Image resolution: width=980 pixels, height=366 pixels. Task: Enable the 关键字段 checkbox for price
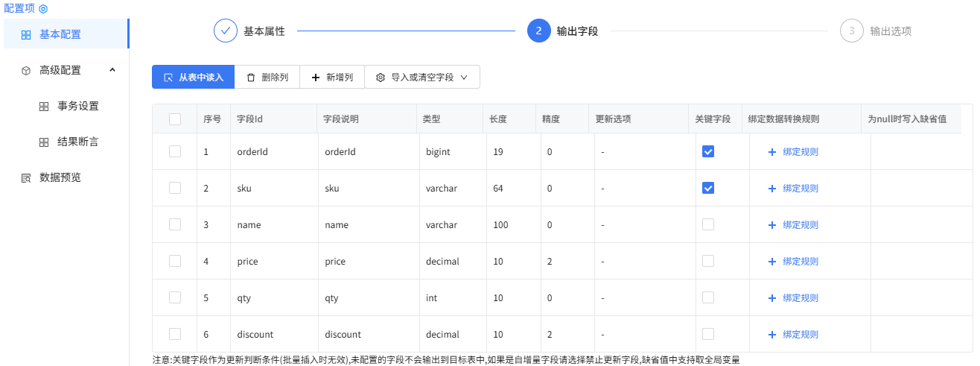point(708,261)
